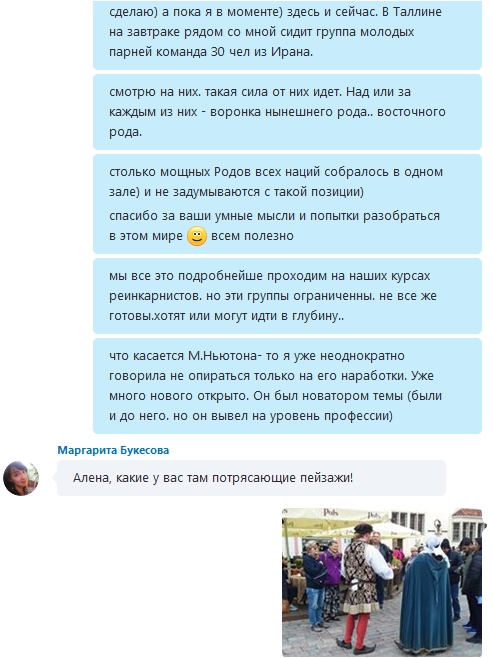Click the blue cloaked figure in photo
Image resolution: width=493 pixels, height=658 pixels.
pos(425,598)
